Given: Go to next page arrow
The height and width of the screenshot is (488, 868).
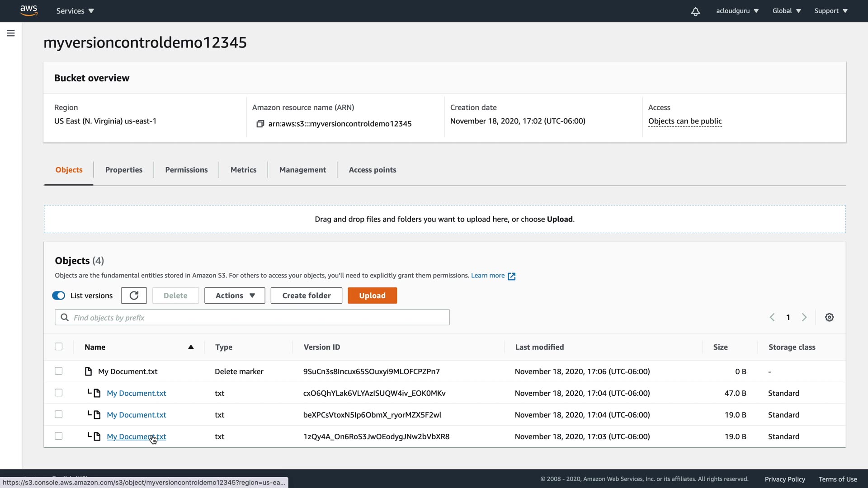Looking at the screenshot, I should tap(804, 317).
